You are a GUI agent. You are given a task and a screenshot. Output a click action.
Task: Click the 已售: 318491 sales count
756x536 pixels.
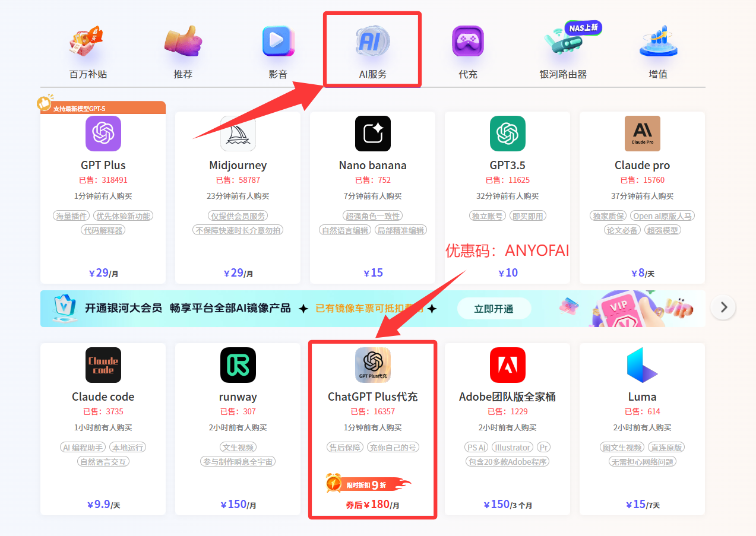pyautogui.click(x=103, y=180)
